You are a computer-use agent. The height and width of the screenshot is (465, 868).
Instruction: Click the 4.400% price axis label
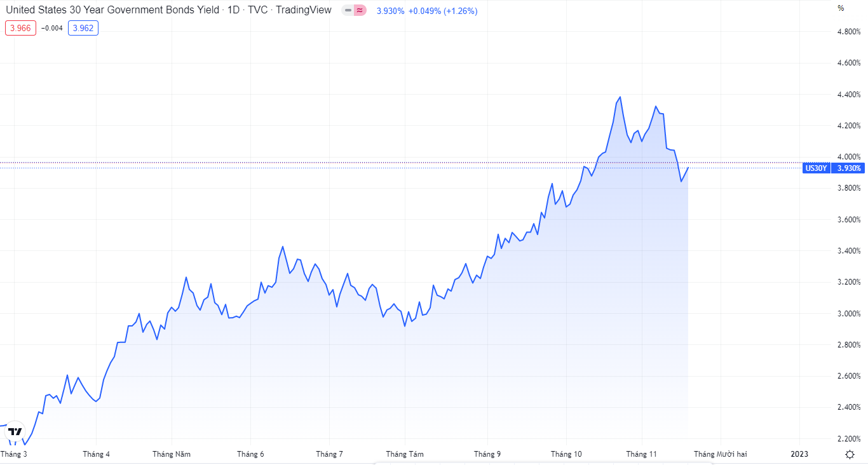(x=849, y=95)
